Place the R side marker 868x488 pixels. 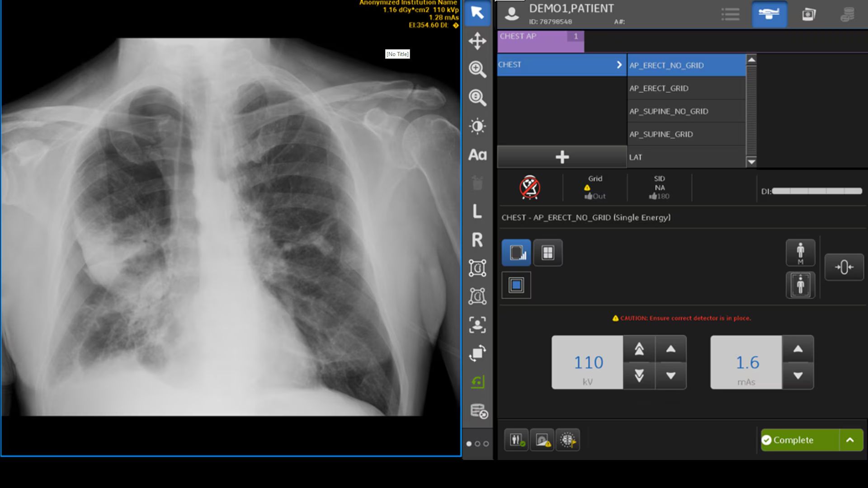click(477, 240)
